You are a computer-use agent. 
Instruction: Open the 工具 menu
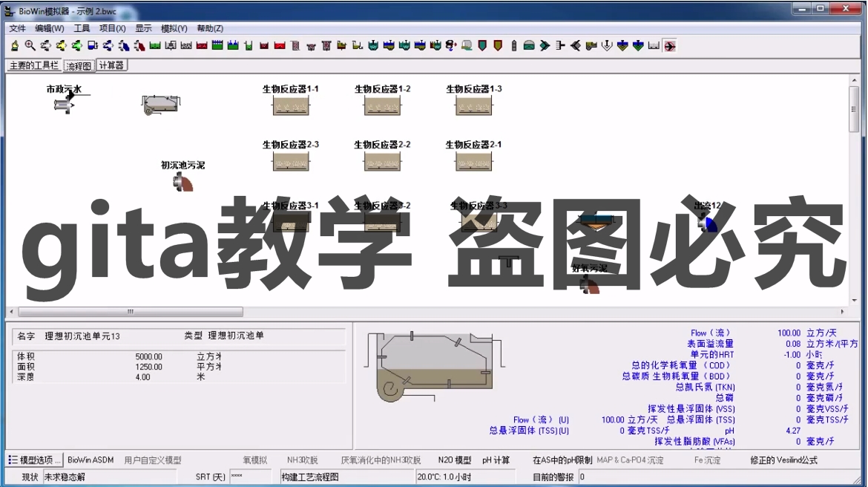[82, 28]
